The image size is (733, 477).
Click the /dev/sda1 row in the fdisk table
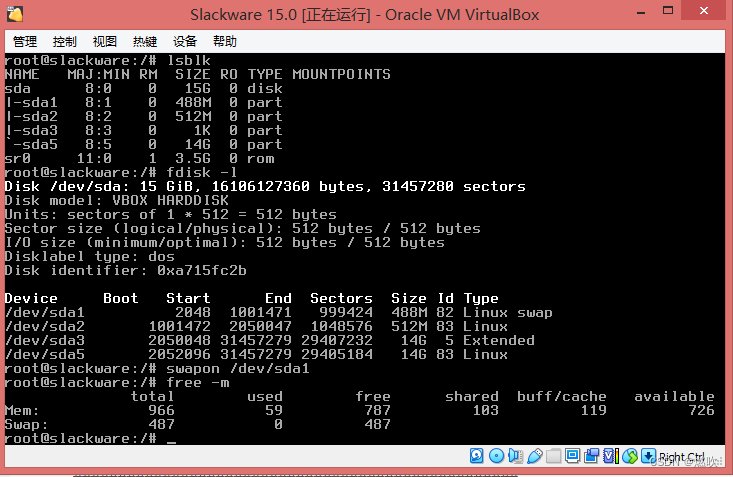point(279,312)
